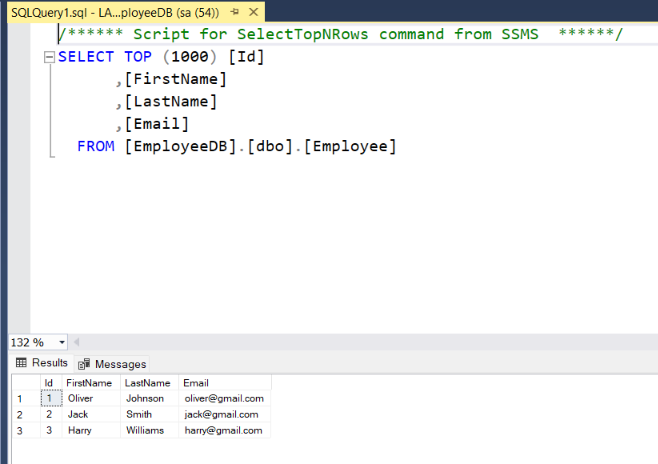This screenshot has height=464, width=658.
Task: Click the results grid select-all corner cell
Action: click(x=26, y=383)
